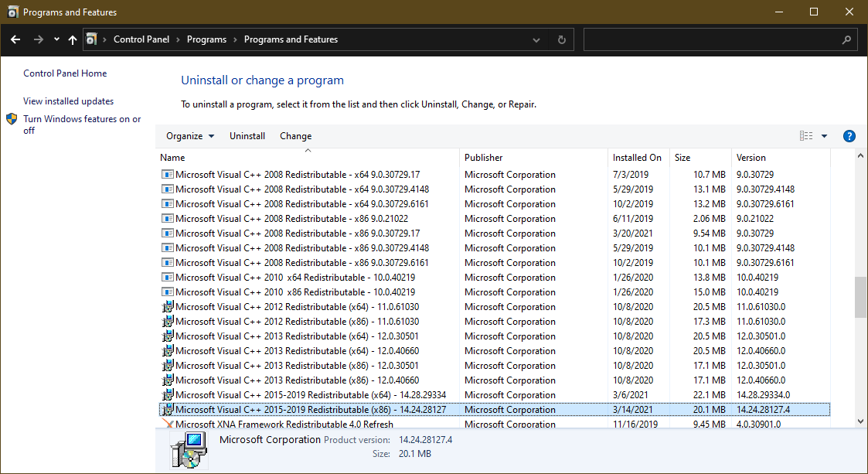Click version cell 14.28.29334.0
The height and width of the screenshot is (474, 868).
click(x=764, y=395)
